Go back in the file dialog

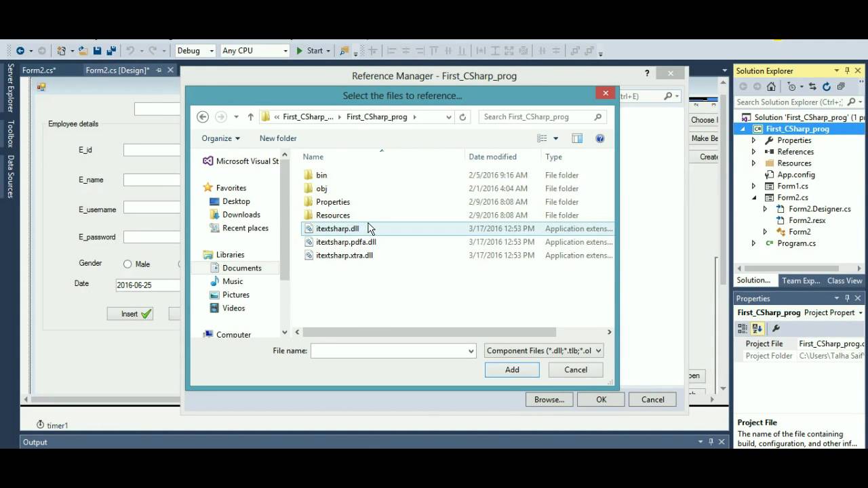point(203,117)
